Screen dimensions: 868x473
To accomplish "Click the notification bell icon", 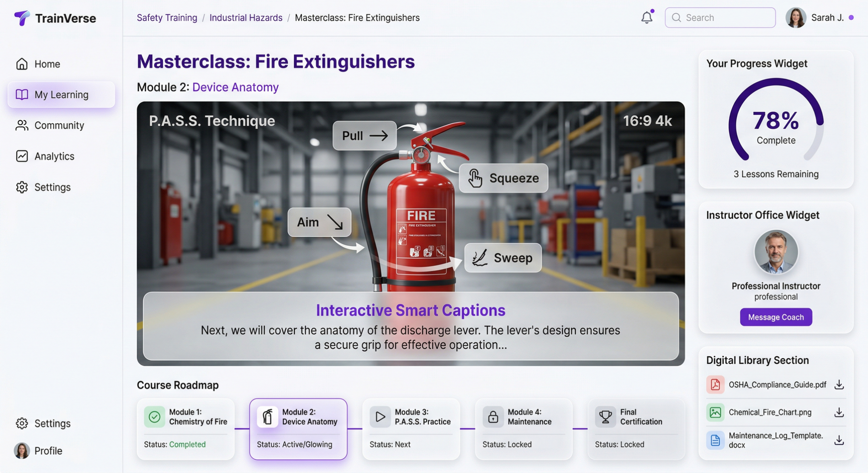I will click(x=647, y=18).
